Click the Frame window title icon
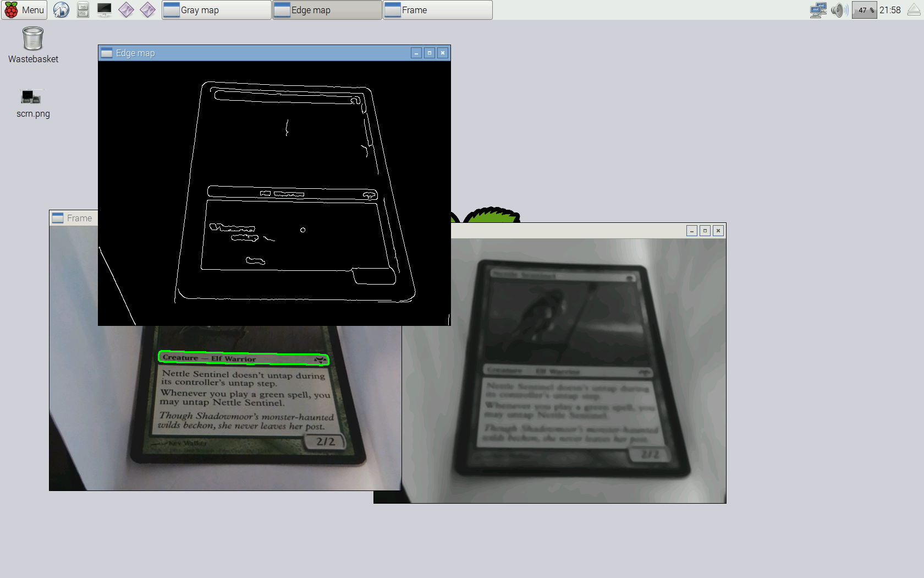This screenshot has height=578, width=924. tap(58, 218)
